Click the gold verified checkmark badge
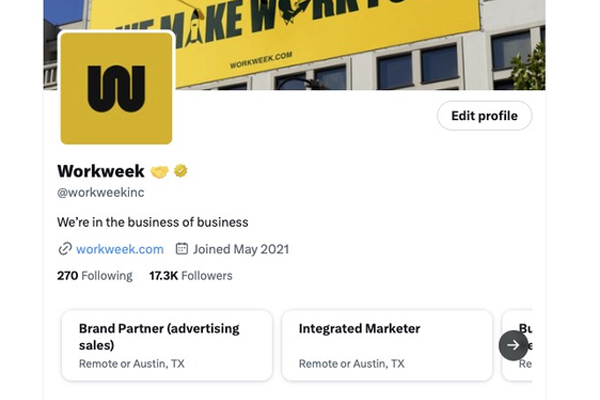This screenshot has height=400, width=600. [181, 171]
